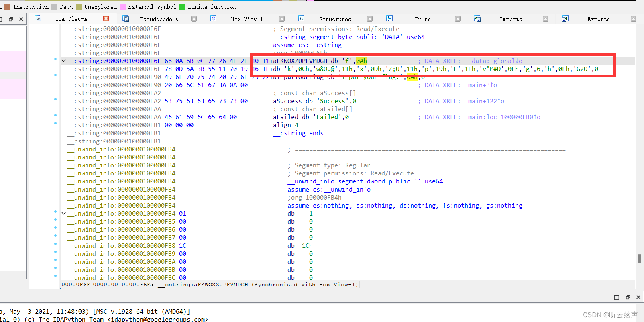This screenshot has width=644, height=322.
Task: Close the left side panel
Action: [21, 19]
